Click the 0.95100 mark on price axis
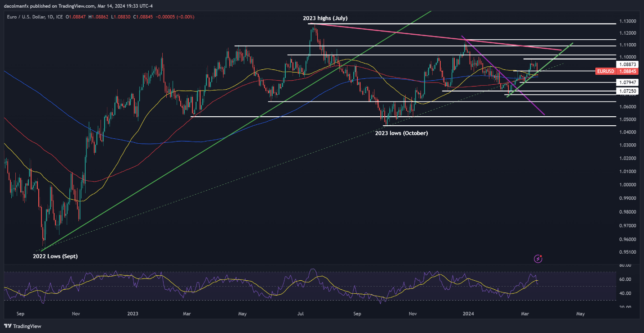The width and height of the screenshot is (644, 333). [627, 252]
